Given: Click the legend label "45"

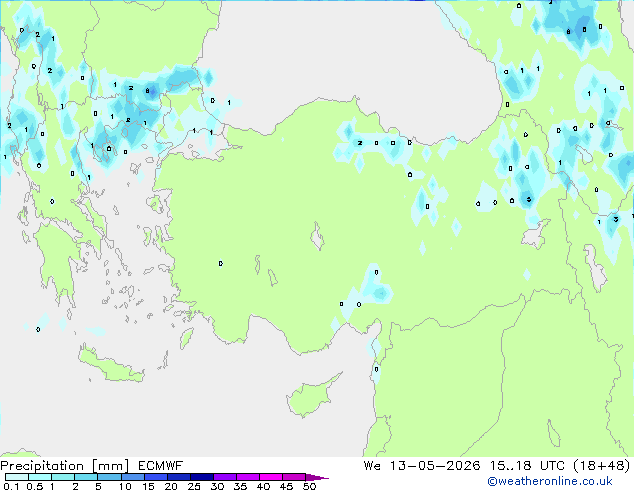Looking at the screenshot, I should point(286,486).
